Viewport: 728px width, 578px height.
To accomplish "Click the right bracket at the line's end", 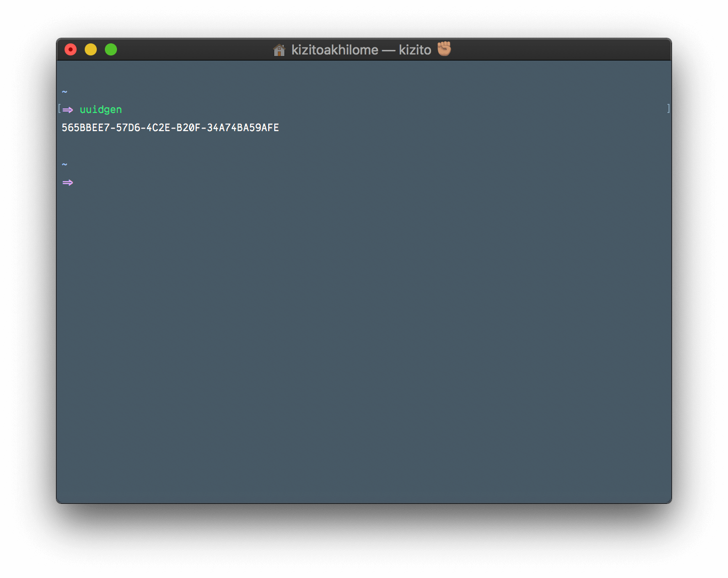I will click(x=669, y=108).
